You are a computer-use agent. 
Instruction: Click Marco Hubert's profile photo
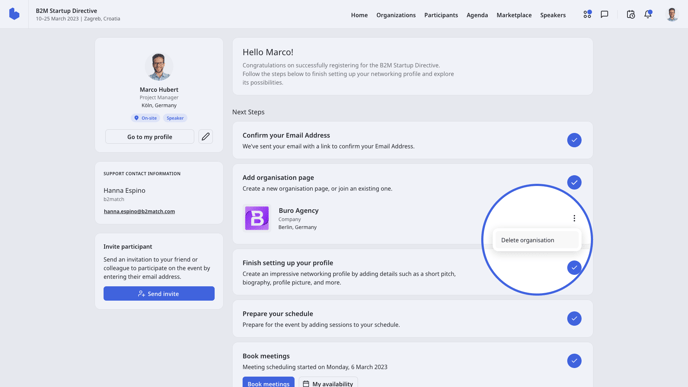pyautogui.click(x=159, y=66)
